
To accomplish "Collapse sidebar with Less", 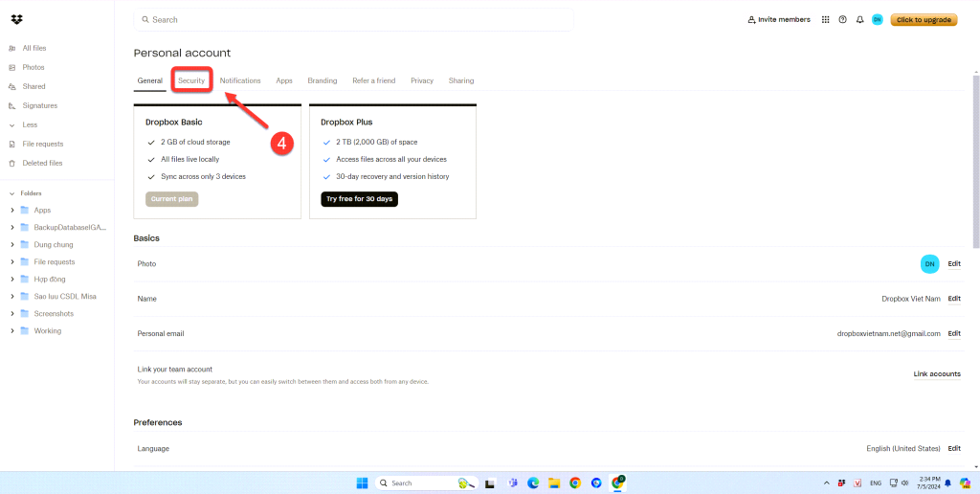I will point(30,125).
